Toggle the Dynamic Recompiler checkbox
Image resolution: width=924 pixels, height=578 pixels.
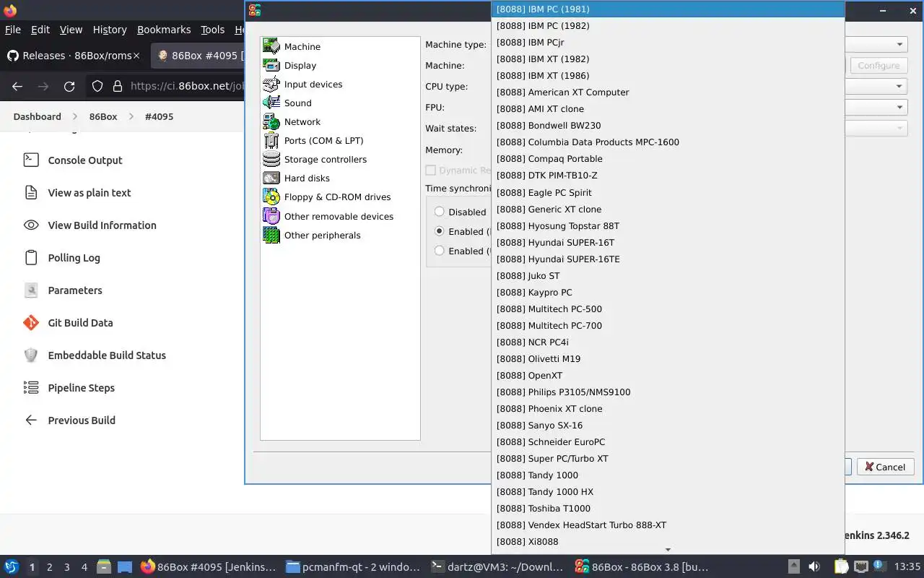coord(431,171)
